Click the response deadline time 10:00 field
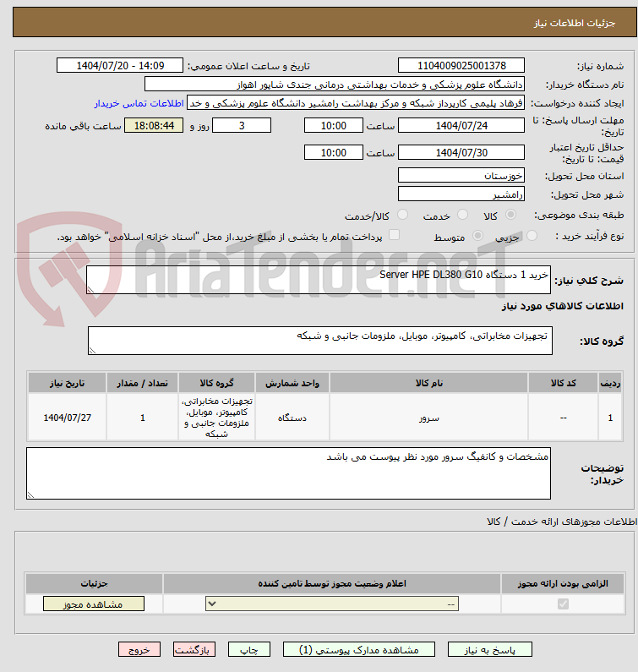638x672 pixels. click(333, 126)
